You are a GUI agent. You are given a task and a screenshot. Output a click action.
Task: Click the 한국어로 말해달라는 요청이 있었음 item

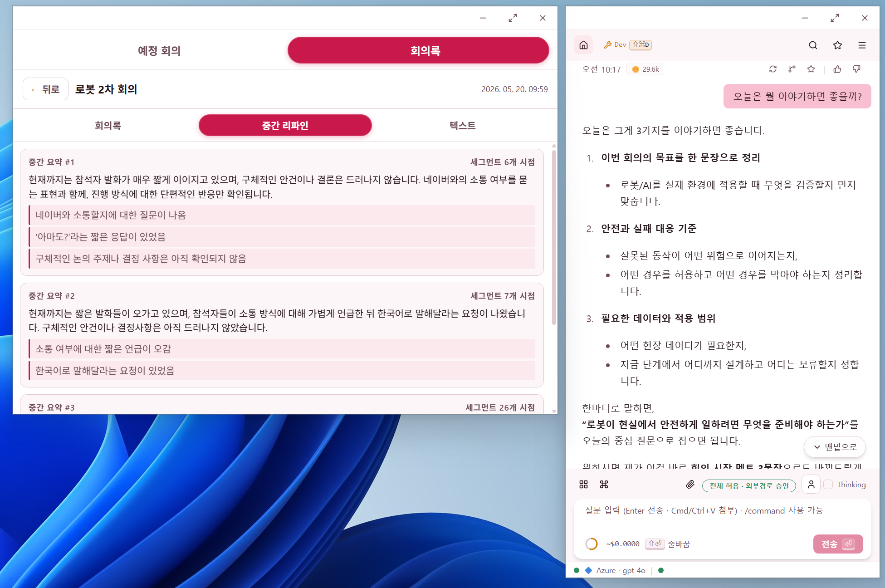point(282,371)
